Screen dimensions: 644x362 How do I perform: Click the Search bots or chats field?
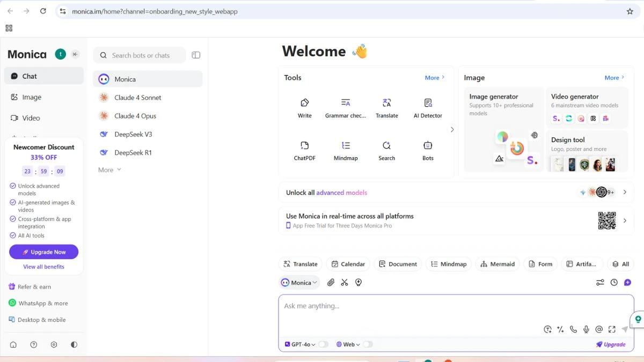(x=140, y=55)
